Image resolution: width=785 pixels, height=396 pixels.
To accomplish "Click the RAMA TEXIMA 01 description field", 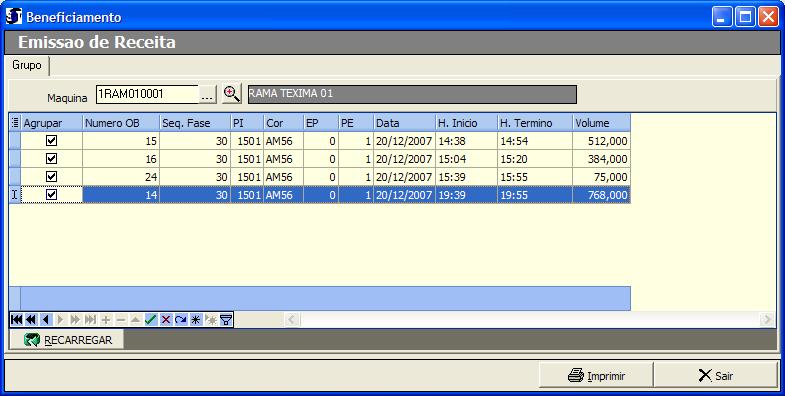I will coord(412,94).
